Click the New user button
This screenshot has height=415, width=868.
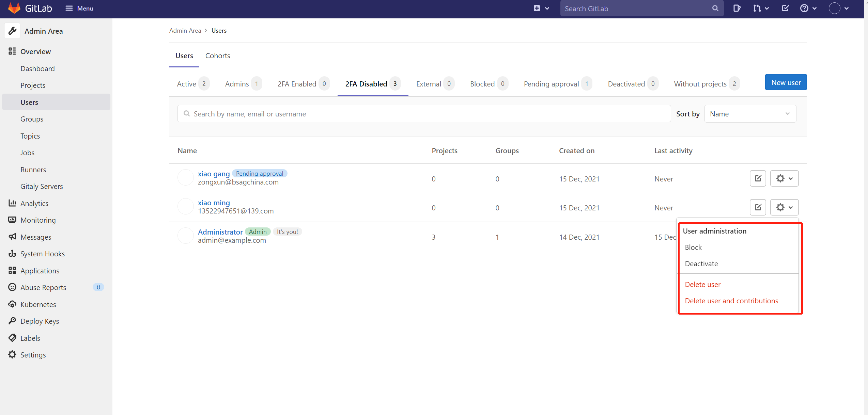pyautogui.click(x=786, y=82)
